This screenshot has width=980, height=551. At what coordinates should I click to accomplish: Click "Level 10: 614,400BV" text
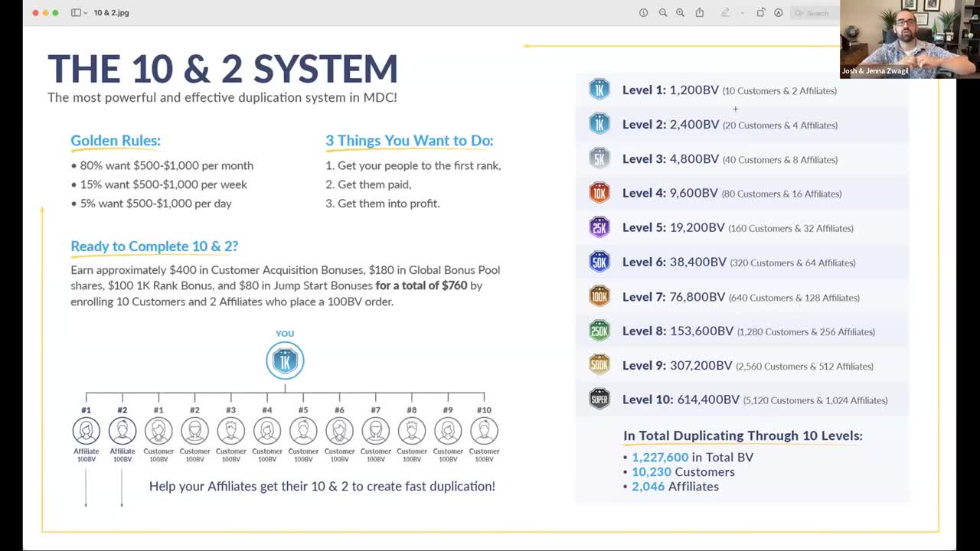681,399
